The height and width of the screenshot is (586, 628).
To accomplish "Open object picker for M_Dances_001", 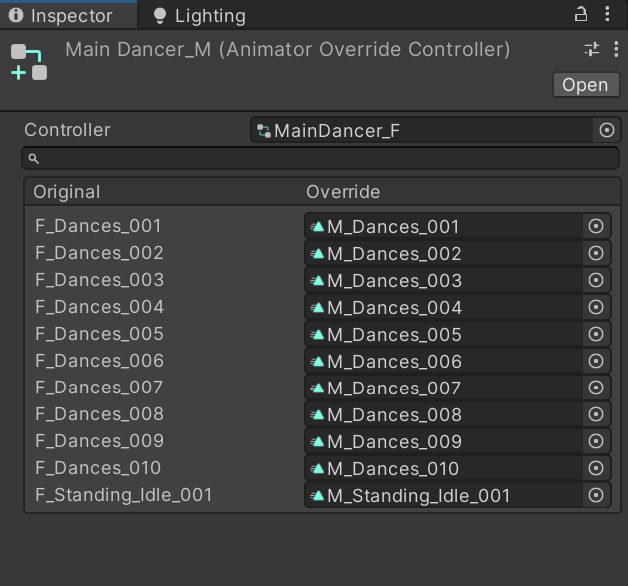I will click(596, 226).
